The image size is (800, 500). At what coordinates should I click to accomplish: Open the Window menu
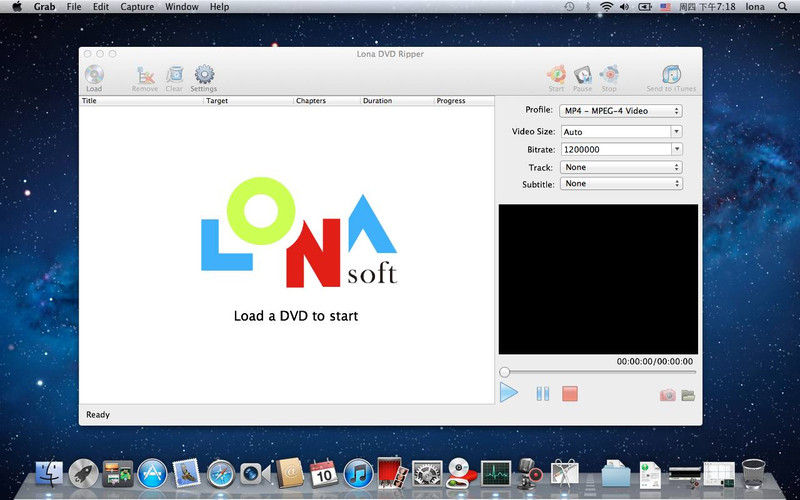[182, 7]
